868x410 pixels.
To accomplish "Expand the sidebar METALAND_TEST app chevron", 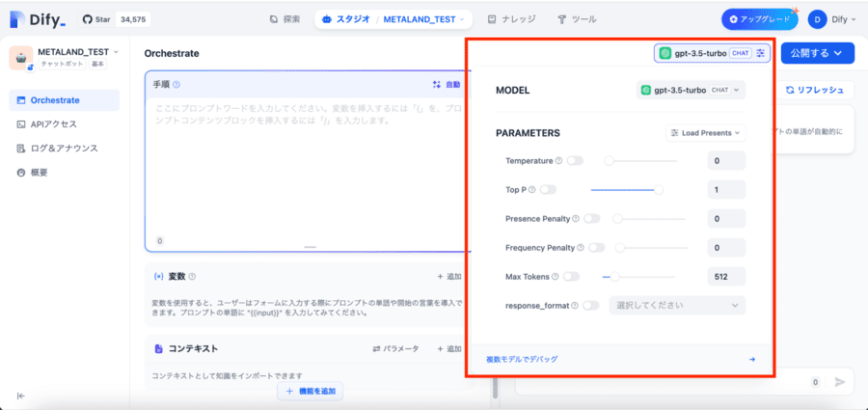I will [x=117, y=51].
